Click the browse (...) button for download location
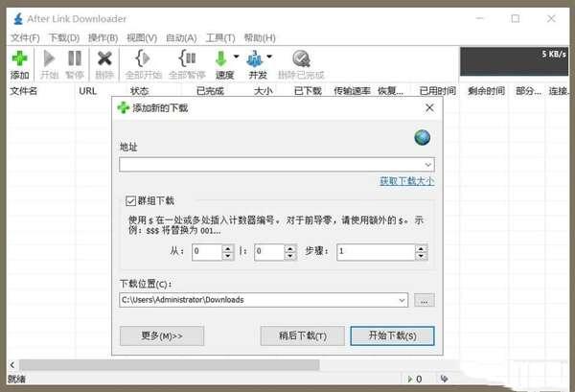The height and width of the screenshot is (392, 575). click(x=425, y=300)
